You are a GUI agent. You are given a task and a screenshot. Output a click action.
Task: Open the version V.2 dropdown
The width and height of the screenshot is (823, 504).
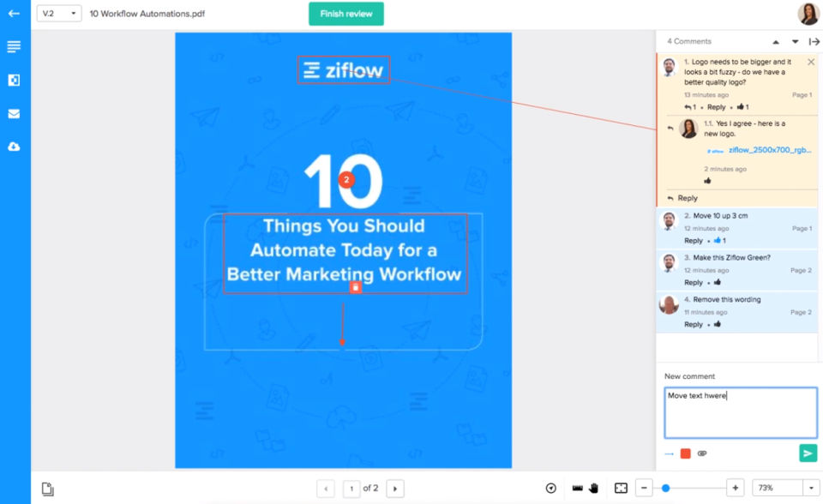(59, 14)
